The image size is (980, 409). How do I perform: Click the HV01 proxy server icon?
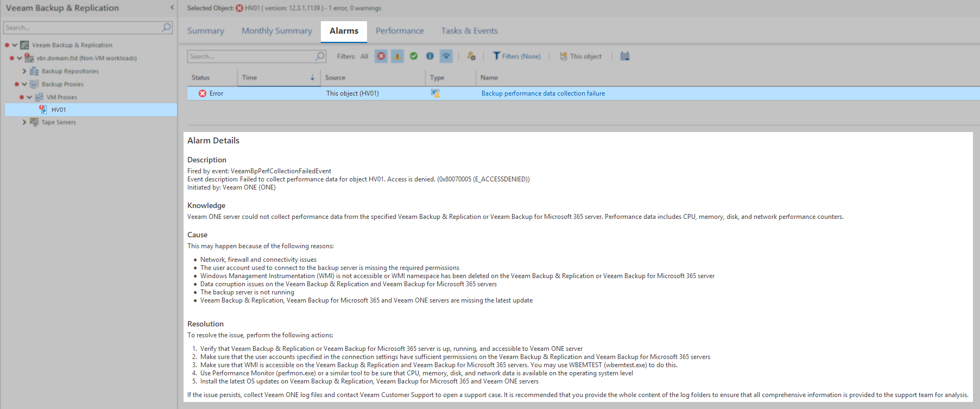pos(43,110)
